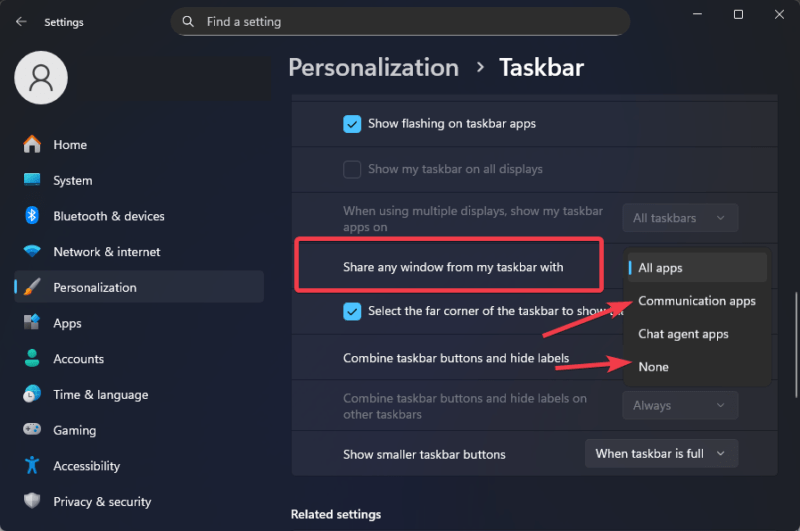
Task: Open the Gaming controller icon
Action: [32, 430]
